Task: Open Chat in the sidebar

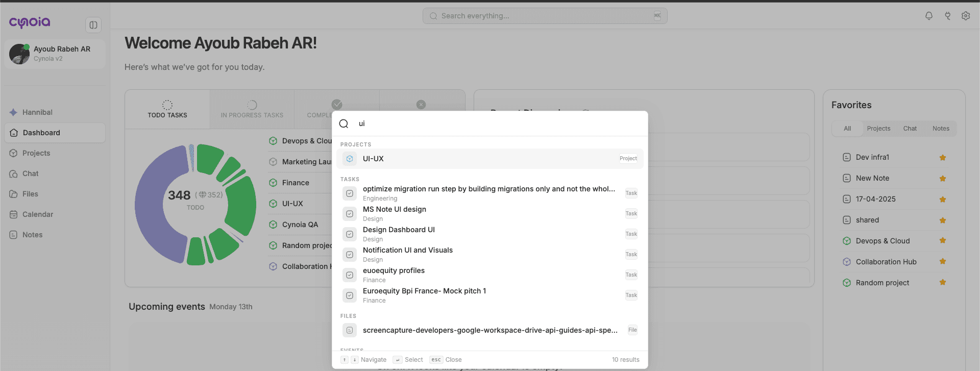Action: pos(55,174)
